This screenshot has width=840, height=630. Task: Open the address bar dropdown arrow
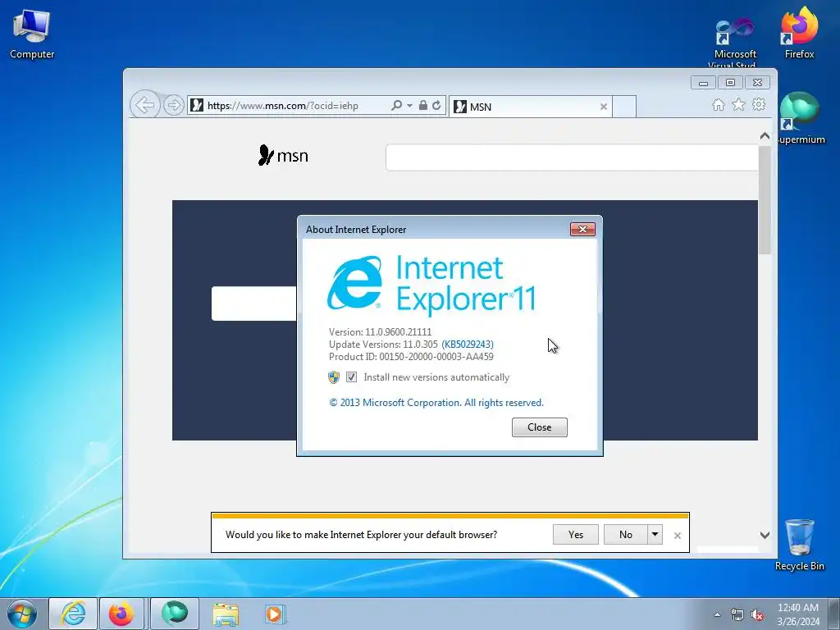pyautogui.click(x=410, y=106)
